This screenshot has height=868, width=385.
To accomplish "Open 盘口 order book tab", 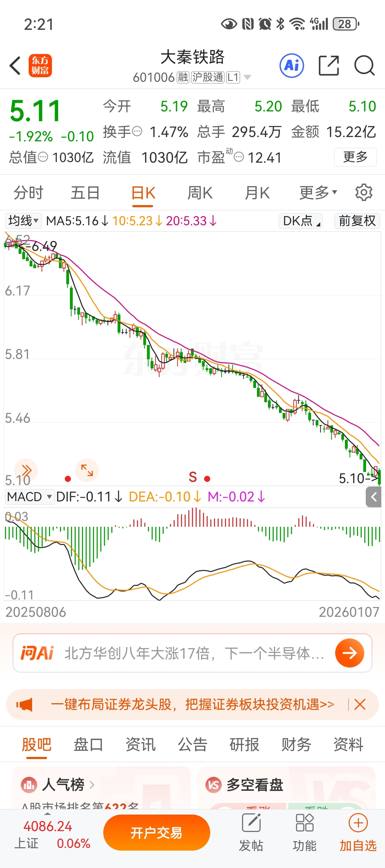I will (x=88, y=745).
